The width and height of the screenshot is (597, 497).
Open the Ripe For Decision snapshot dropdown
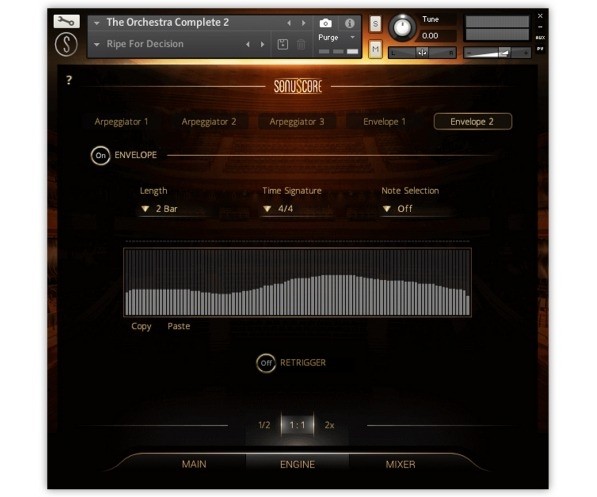[x=97, y=44]
